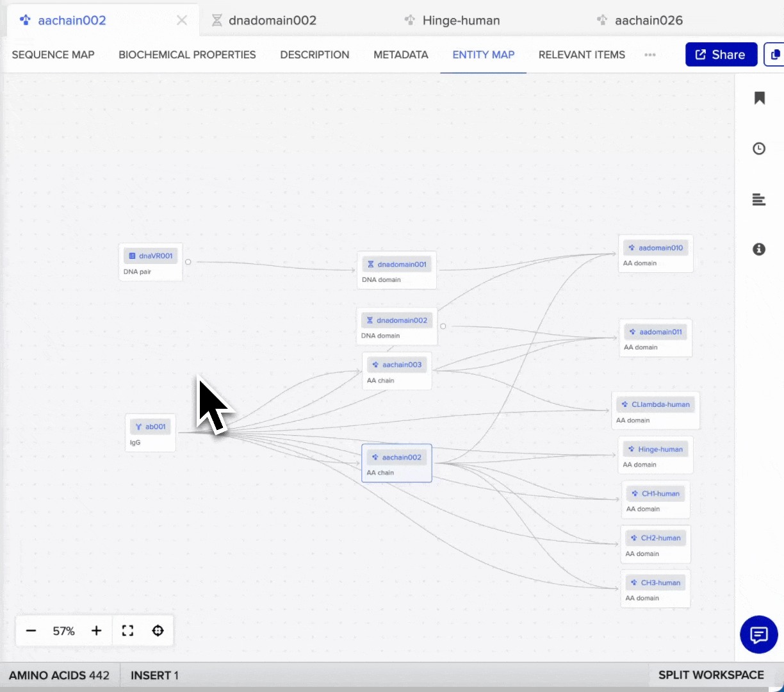Click the hourglass icon on dnadomain001 node
Screen dimensions: 784x692
(x=370, y=264)
